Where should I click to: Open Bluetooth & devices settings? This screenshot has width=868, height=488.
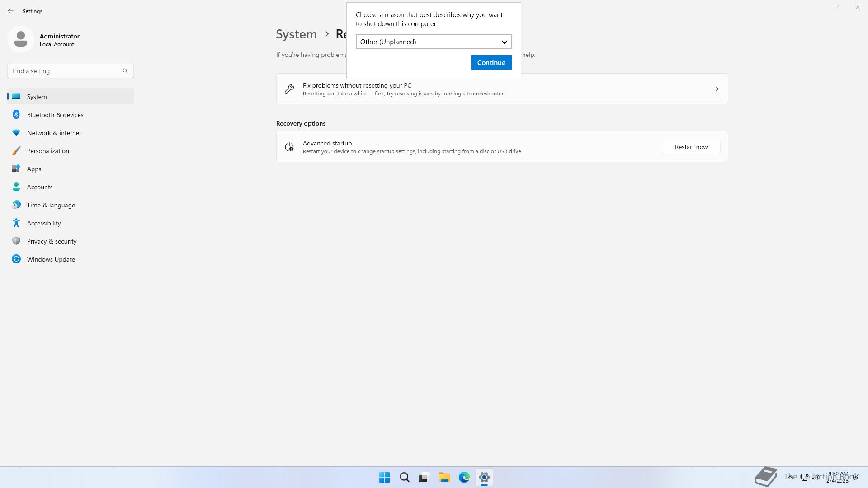[x=55, y=115]
